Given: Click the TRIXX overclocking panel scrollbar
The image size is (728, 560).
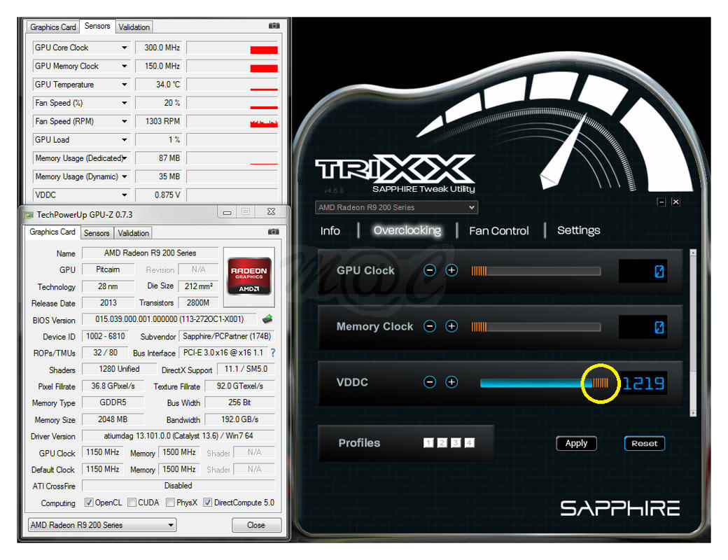Looking at the screenshot, I should coord(693,332).
